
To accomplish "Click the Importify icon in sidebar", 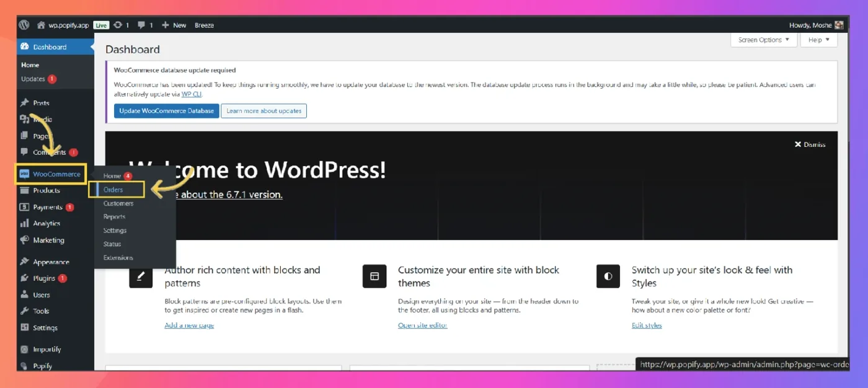I will (x=25, y=349).
